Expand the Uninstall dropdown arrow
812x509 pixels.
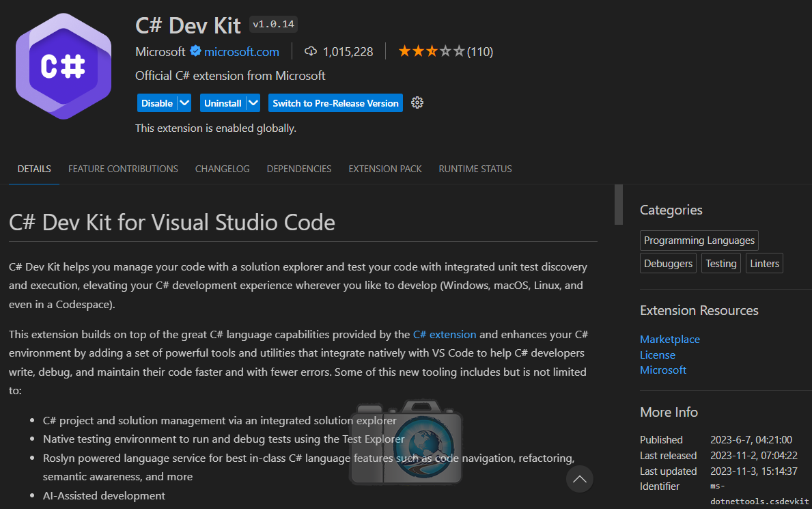tap(253, 103)
